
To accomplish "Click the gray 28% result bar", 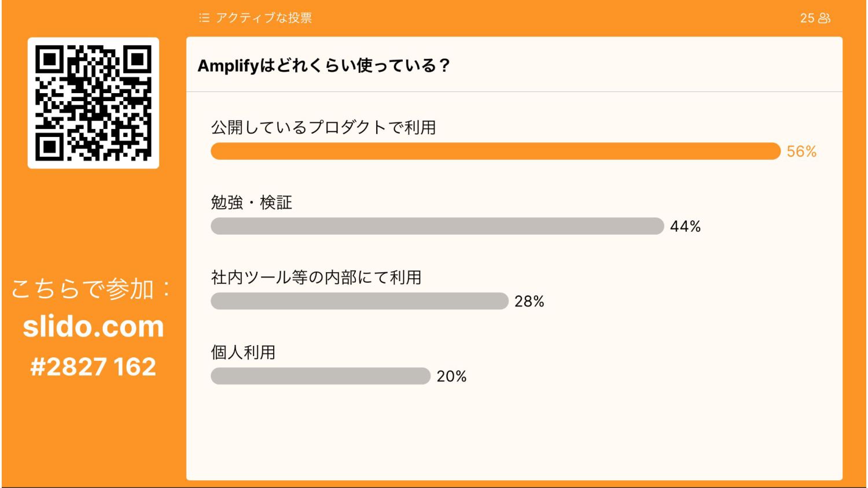I will pyautogui.click(x=359, y=301).
